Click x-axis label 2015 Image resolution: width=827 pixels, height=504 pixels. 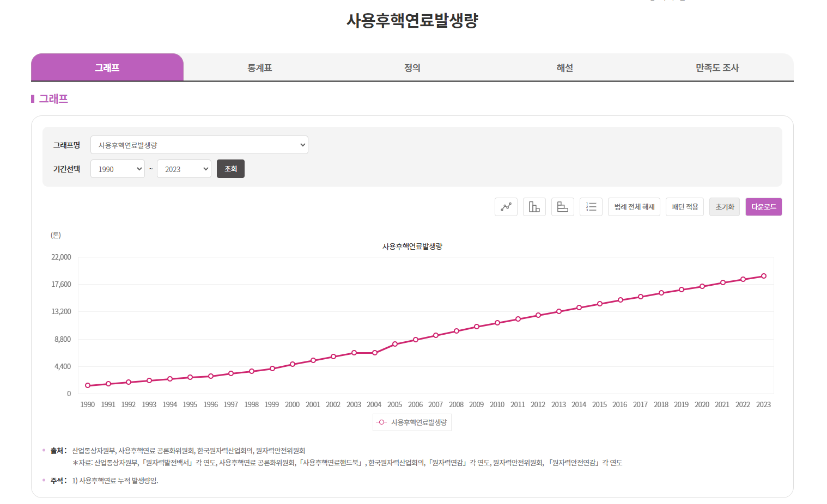click(599, 404)
